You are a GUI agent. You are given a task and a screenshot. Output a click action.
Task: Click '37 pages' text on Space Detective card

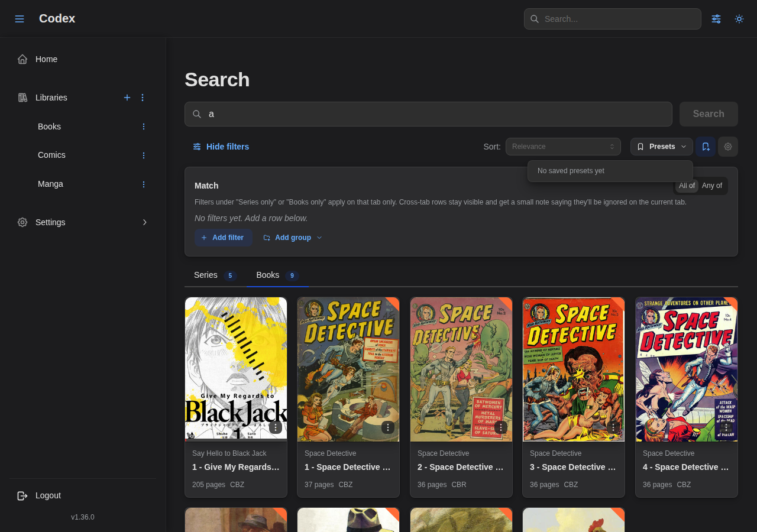319,485
